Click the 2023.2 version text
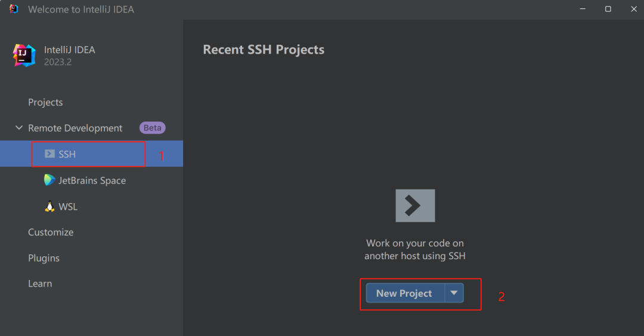This screenshot has height=336, width=644. pyautogui.click(x=58, y=62)
